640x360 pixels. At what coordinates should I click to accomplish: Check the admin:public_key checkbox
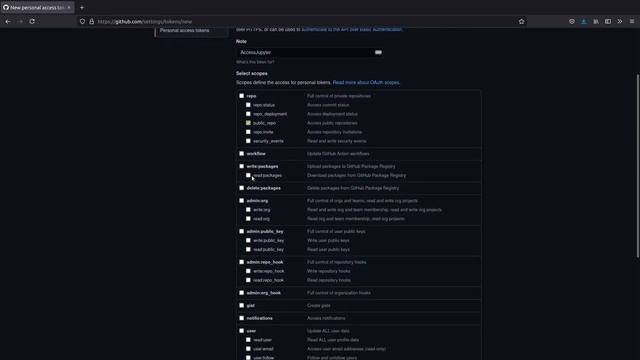click(242, 231)
